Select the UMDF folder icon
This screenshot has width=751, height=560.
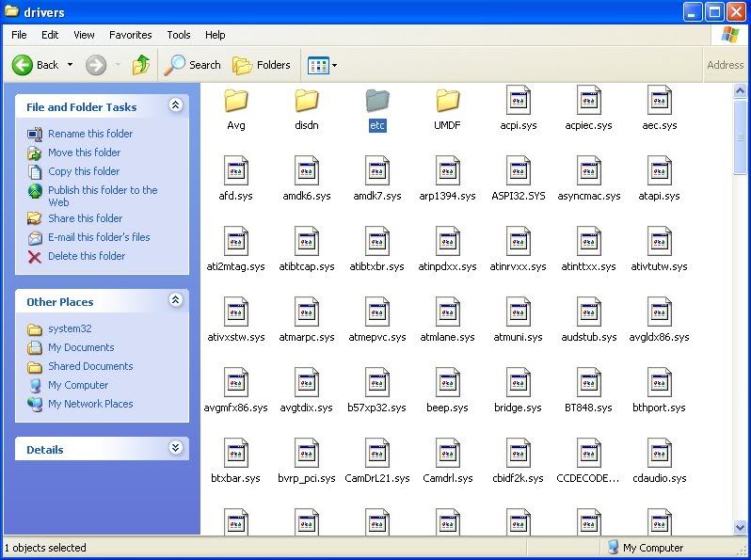[x=448, y=101]
